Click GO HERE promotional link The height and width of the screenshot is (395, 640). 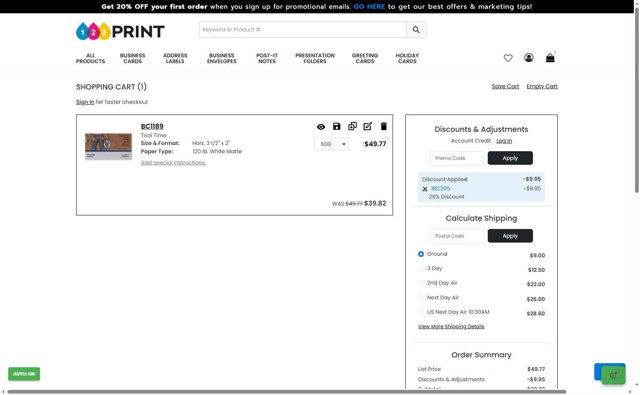[369, 7]
